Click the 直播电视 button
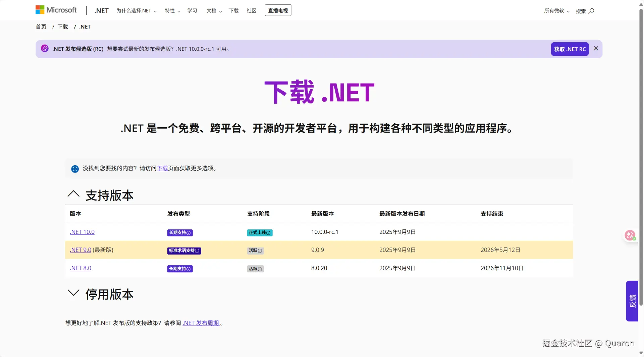Screen dimensions: 644x357 [278, 10]
